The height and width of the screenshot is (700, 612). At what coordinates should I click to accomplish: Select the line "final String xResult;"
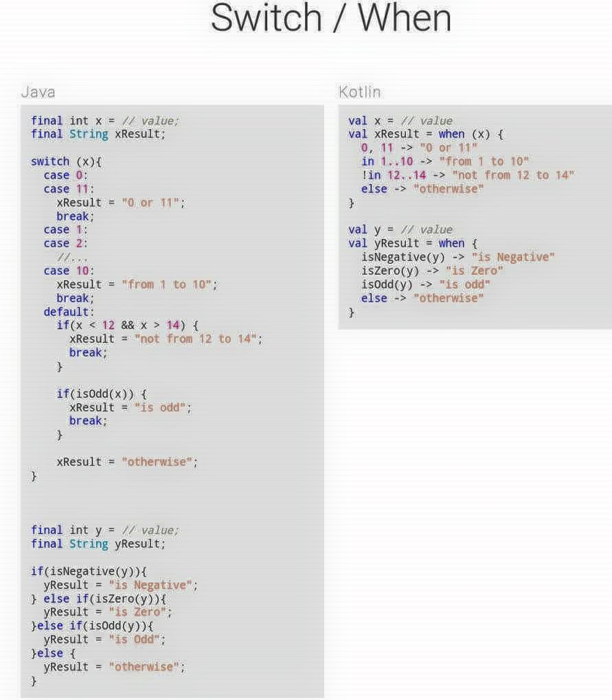[x=98, y=134]
